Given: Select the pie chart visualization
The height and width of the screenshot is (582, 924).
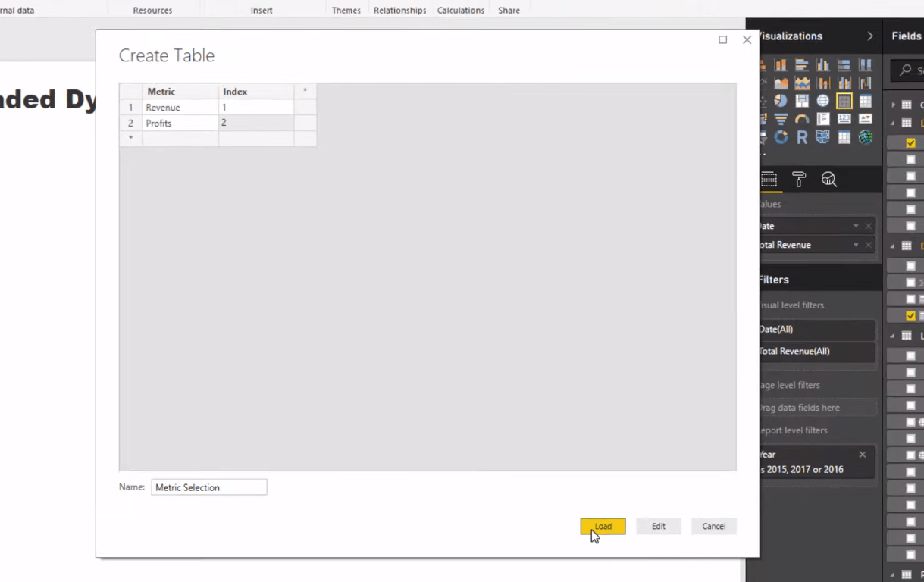Looking at the screenshot, I should (x=781, y=101).
